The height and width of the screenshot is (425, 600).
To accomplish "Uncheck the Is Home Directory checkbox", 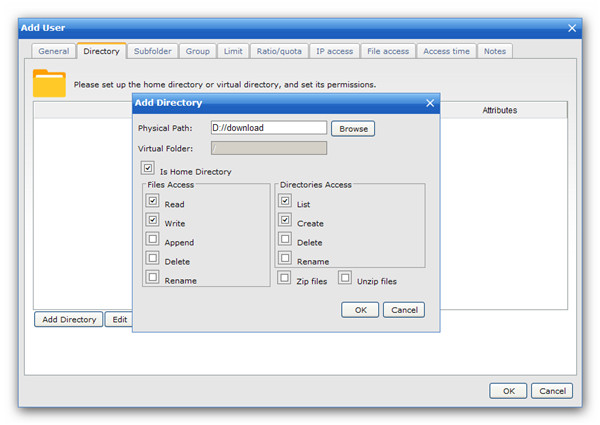I will pyautogui.click(x=148, y=170).
